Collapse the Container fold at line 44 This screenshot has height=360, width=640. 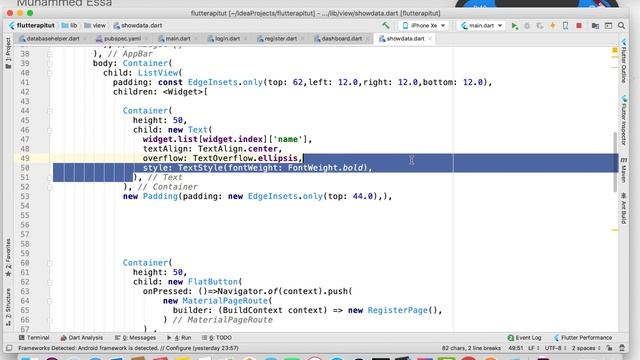50,111
